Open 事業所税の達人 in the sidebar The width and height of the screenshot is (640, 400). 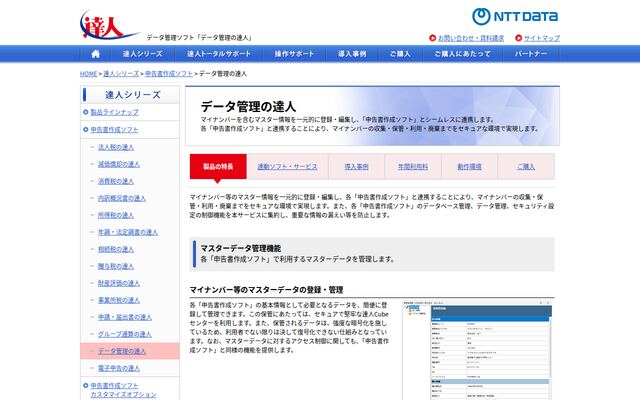119,300
